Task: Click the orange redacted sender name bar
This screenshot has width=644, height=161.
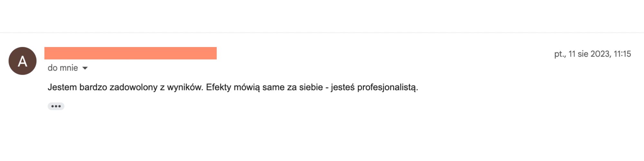Action: click(x=130, y=53)
